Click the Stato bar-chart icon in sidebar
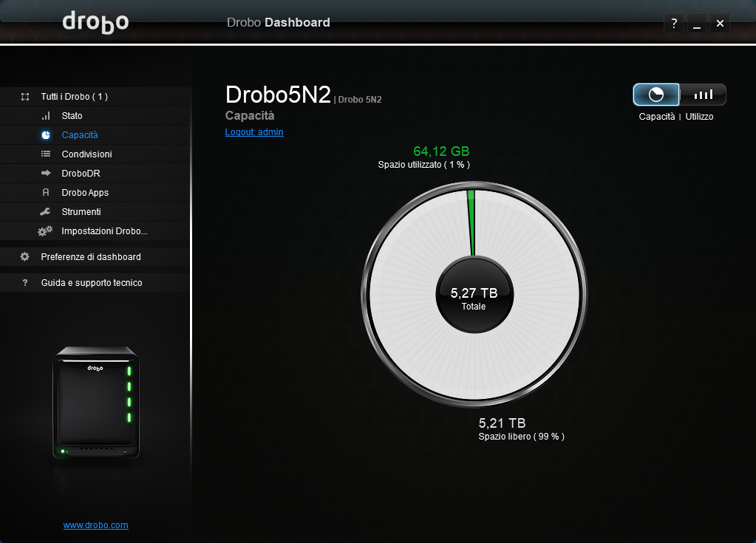This screenshot has width=756, height=543. tap(46, 116)
